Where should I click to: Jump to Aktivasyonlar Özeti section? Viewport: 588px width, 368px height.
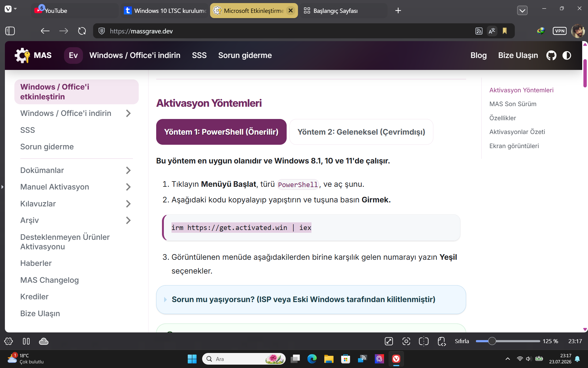click(x=517, y=132)
